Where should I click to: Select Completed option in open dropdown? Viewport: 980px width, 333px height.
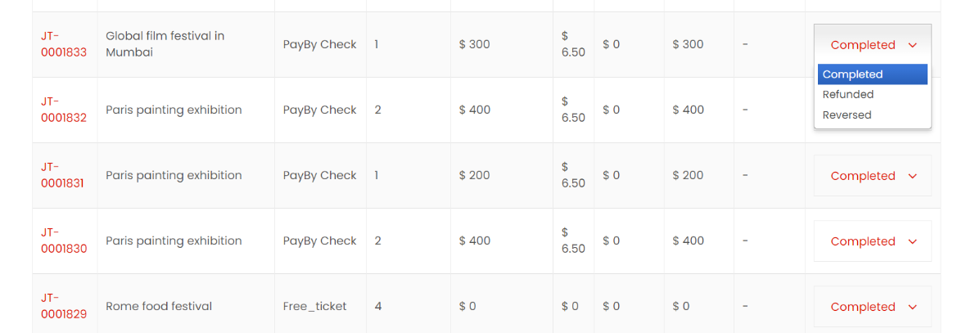[872, 74]
